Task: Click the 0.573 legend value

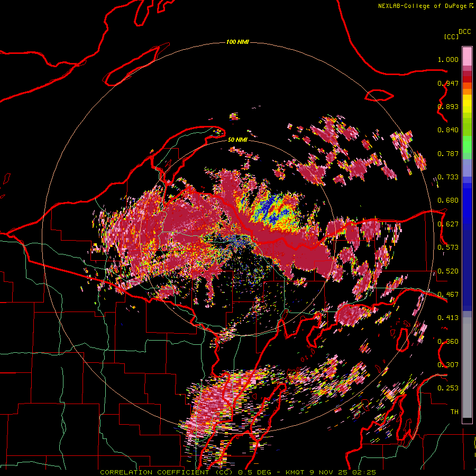Action: [448, 248]
